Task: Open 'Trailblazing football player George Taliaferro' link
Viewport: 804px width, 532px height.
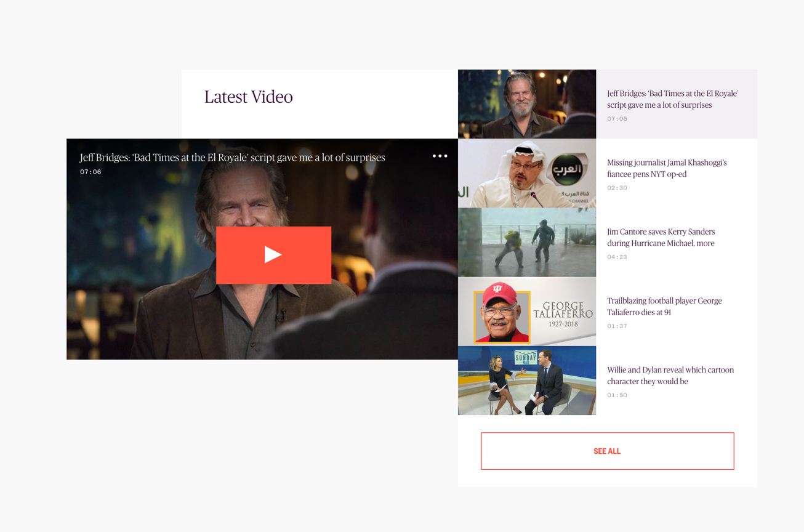Action: click(664, 306)
